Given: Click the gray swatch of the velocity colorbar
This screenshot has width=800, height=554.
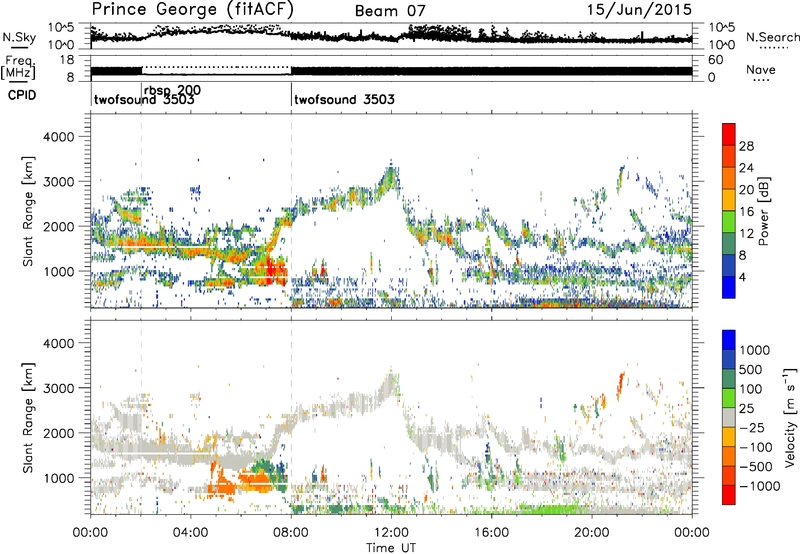Looking at the screenshot, I should pyautogui.click(x=729, y=417).
